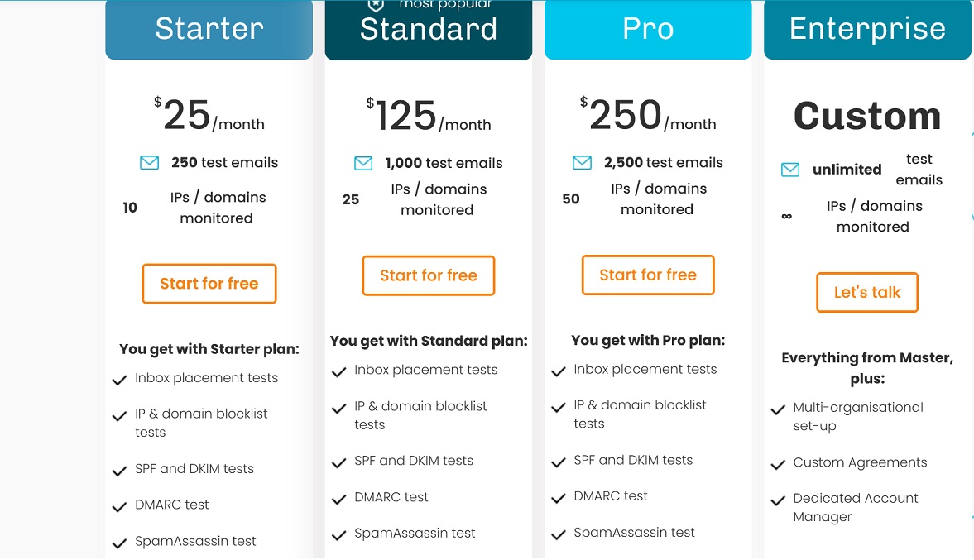Click the envelope icon in Pro plan
The width and height of the screenshot is (974, 560).
(x=583, y=163)
